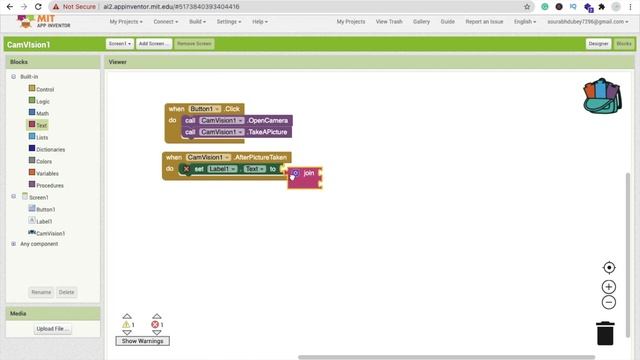The width and height of the screenshot is (640, 360).
Task: Center the workspace with the target icon
Action: point(609,267)
